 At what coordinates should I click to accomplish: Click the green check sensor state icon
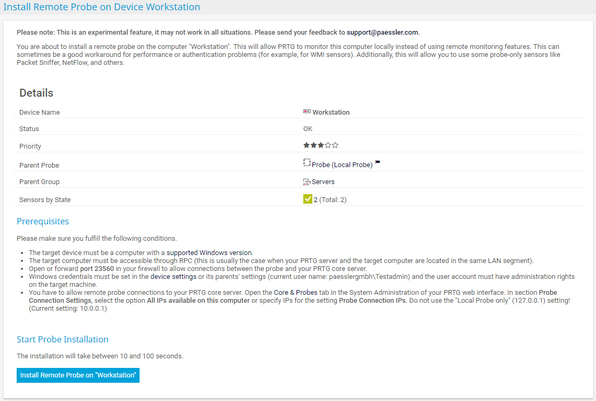point(308,199)
